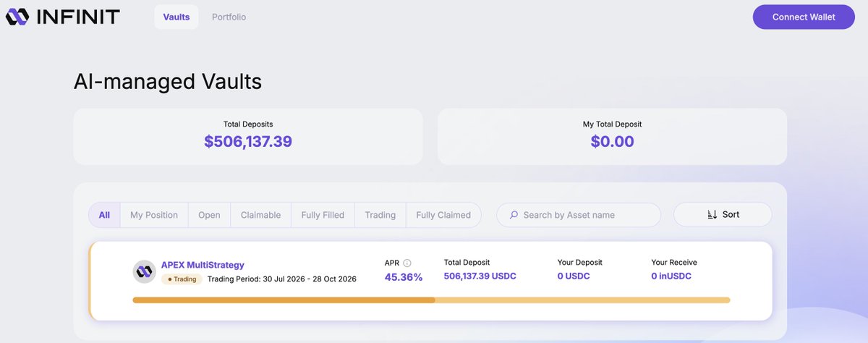Click the APEX MultiStrategy vault avatar
This screenshot has height=343, width=868.
point(145,271)
